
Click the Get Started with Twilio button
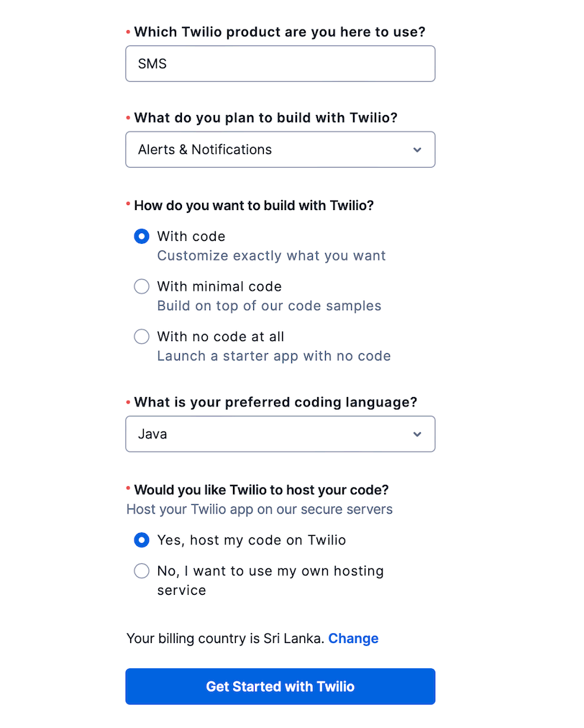280,686
